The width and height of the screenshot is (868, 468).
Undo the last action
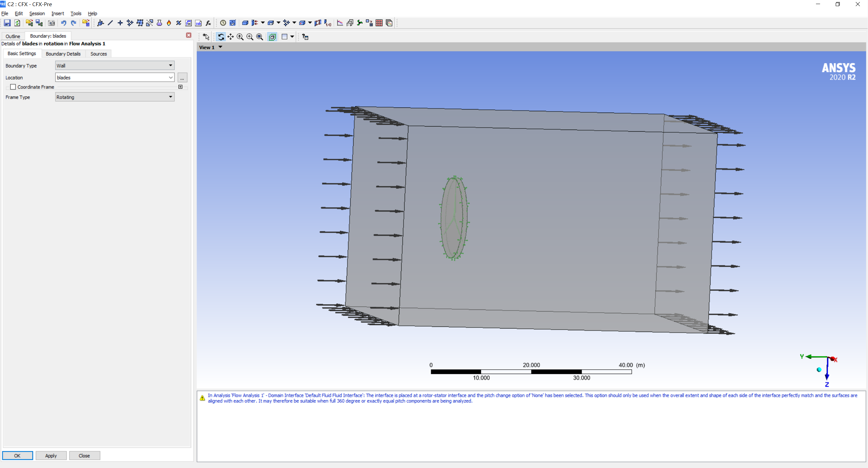64,23
